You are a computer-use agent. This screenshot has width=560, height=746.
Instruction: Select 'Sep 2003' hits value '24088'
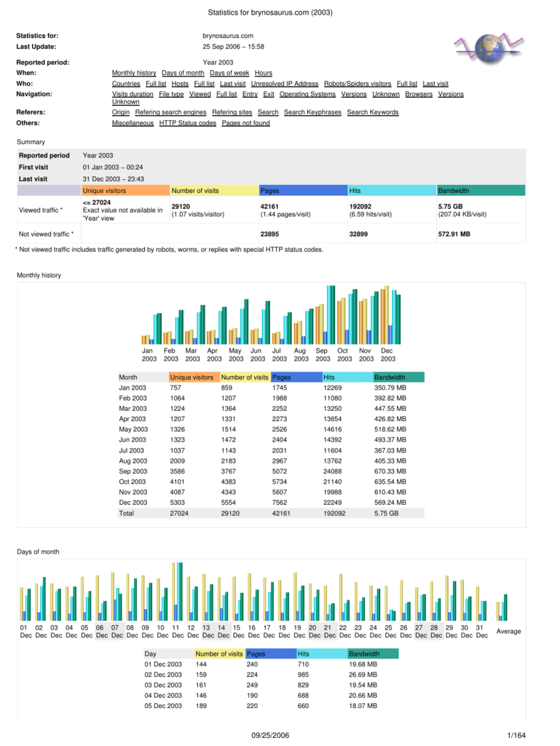point(332,471)
